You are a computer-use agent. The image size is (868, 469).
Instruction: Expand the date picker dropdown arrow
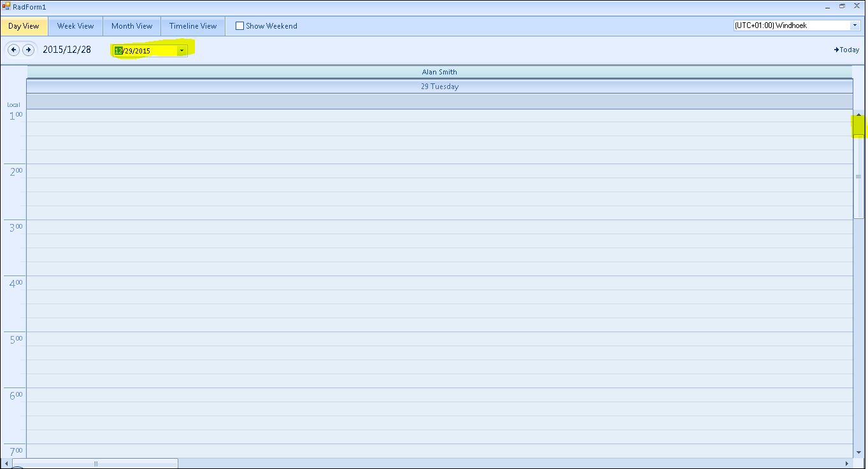pyautogui.click(x=181, y=50)
